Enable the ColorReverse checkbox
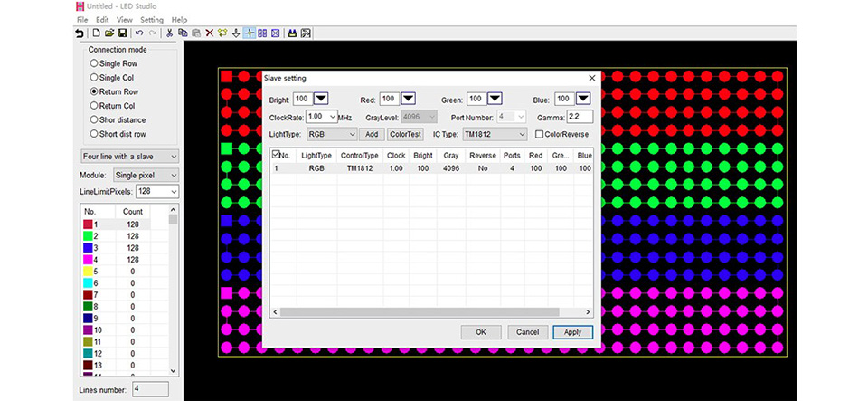Screen dimensions: 868x401 539,134
